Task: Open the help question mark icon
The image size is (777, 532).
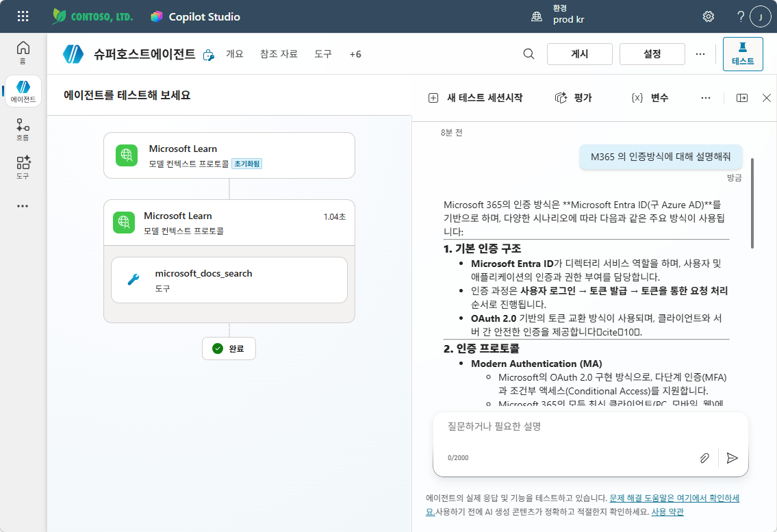Action: (x=740, y=16)
